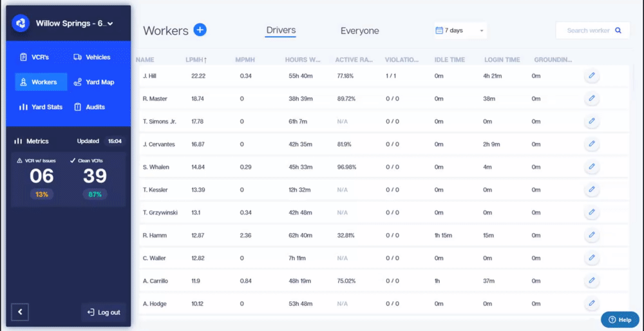Edit T. Simons Jr. pencil icon
The image size is (644, 331).
[592, 121]
